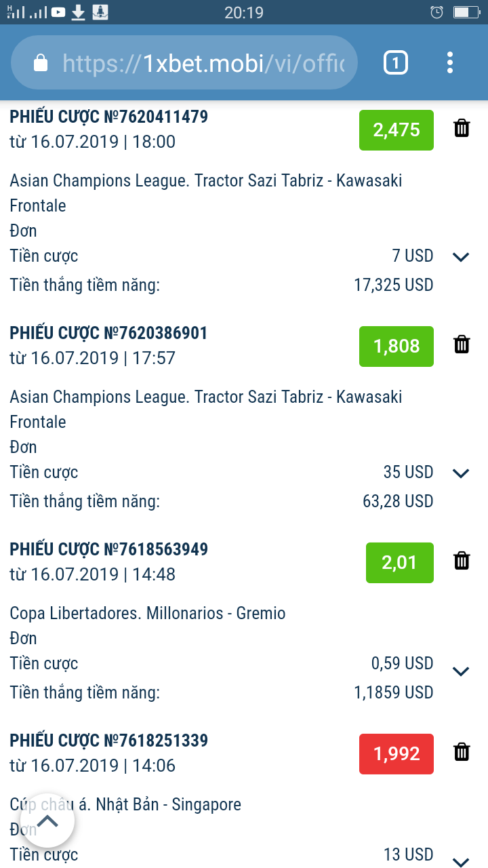The image size is (488, 868).
Task: Tap the scroll-to-top arrow button
Action: 47,823
